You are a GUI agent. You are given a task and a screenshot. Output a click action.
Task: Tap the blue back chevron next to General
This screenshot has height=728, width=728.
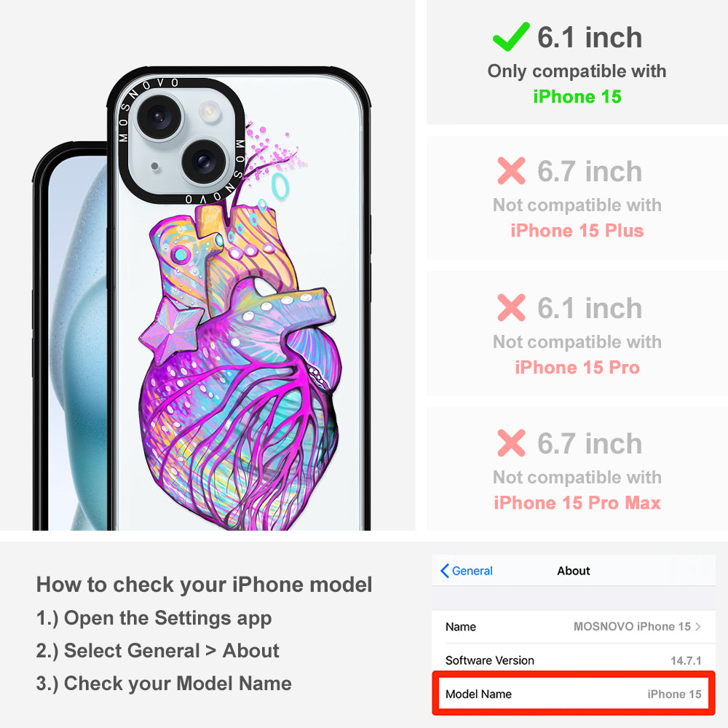pos(444,571)
